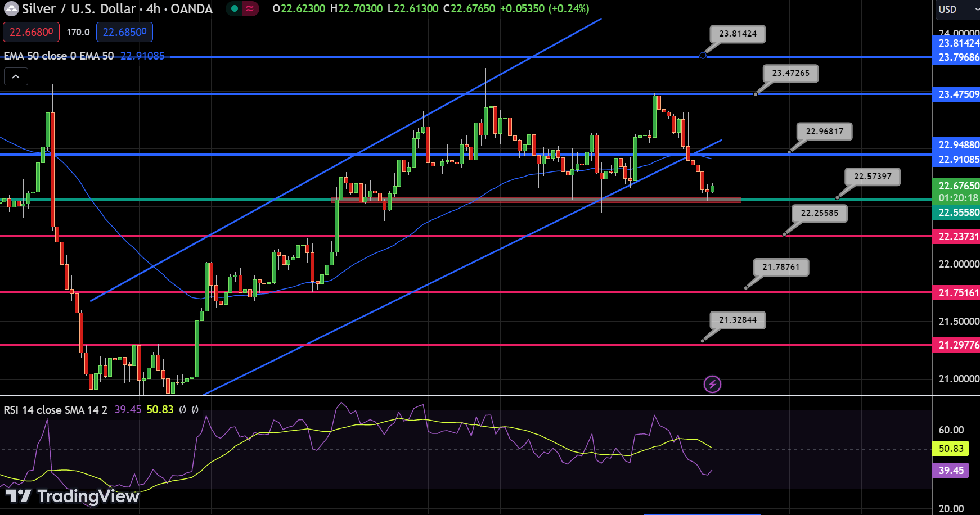Click the pink 22.23731 axis price tag
This screenshot has height=515, width=980.
956,237
